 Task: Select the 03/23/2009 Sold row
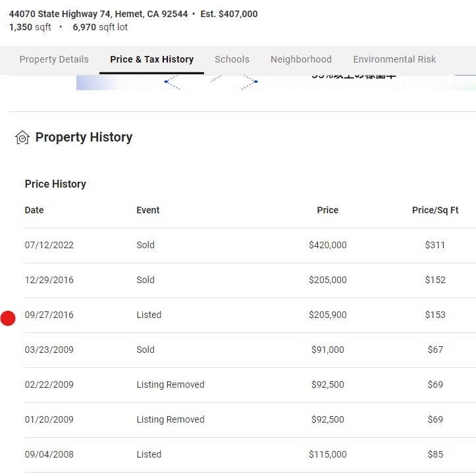[x=250, y=350]
